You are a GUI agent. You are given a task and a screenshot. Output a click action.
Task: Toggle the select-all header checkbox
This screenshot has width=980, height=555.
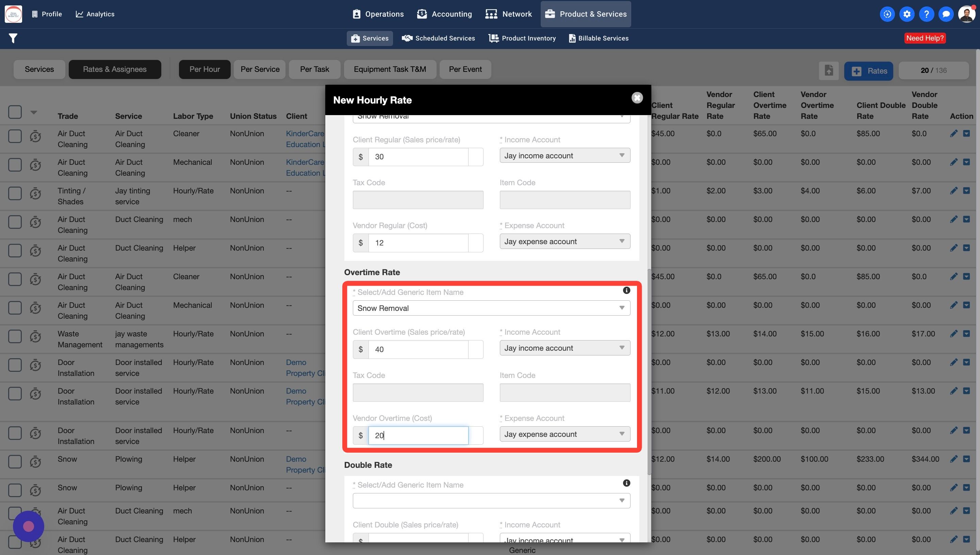pyautogui.click(x=15, y=112)
